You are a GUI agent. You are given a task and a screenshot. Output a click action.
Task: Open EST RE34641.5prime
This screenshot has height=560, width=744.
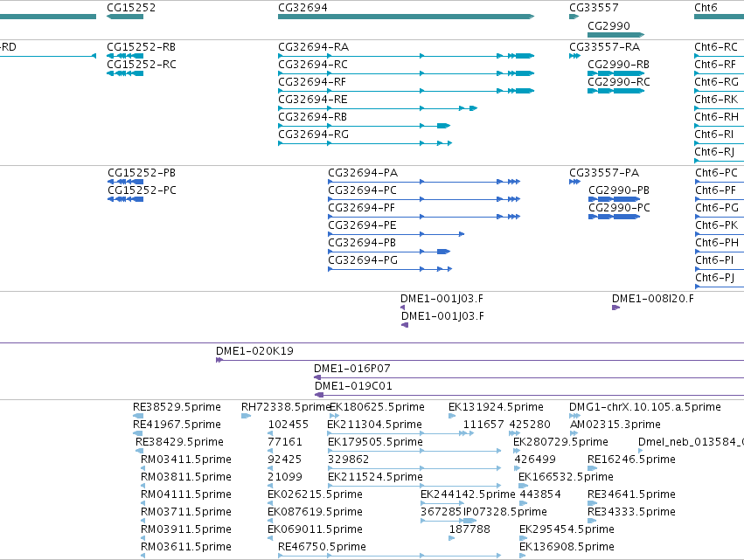point(631,494)
